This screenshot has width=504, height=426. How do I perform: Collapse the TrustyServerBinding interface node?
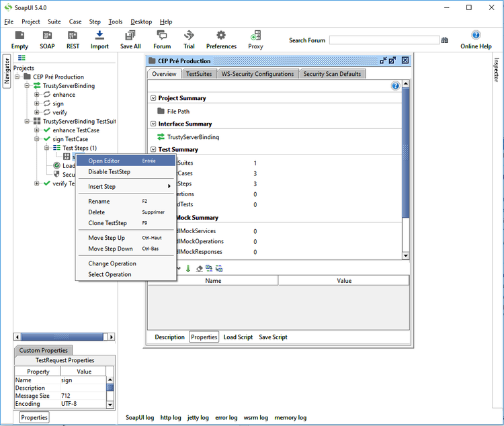click(27, 86)
